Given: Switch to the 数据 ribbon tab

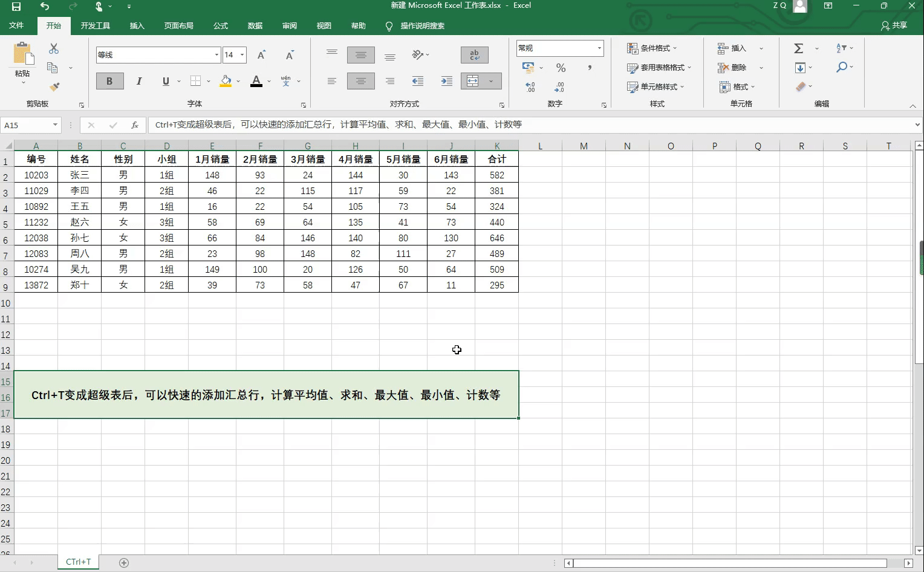Looking at the screenshot, I should [x=255, y=26].
